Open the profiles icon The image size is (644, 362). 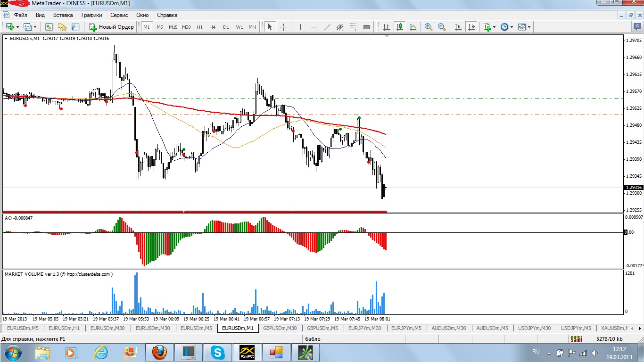[x=27, y=27]
